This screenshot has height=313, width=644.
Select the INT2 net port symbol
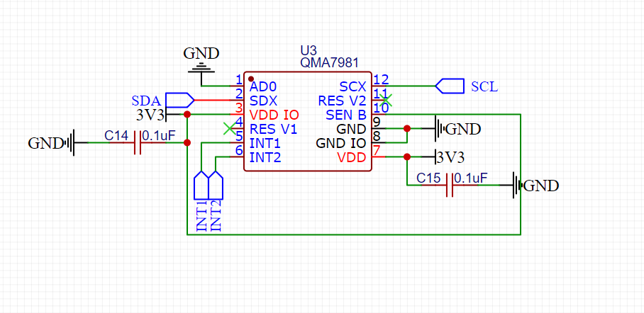pos(216,184)
